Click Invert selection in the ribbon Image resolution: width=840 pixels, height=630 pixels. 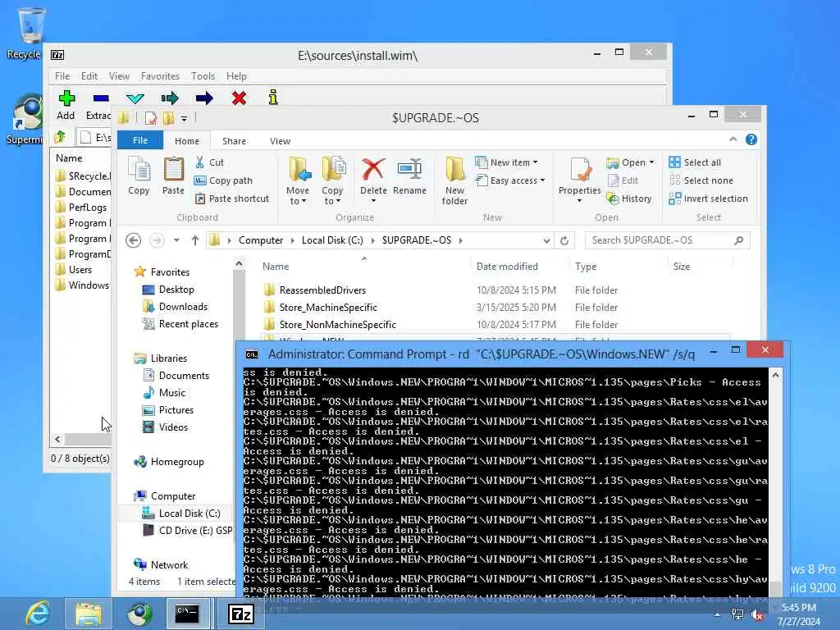click(709, 199)
